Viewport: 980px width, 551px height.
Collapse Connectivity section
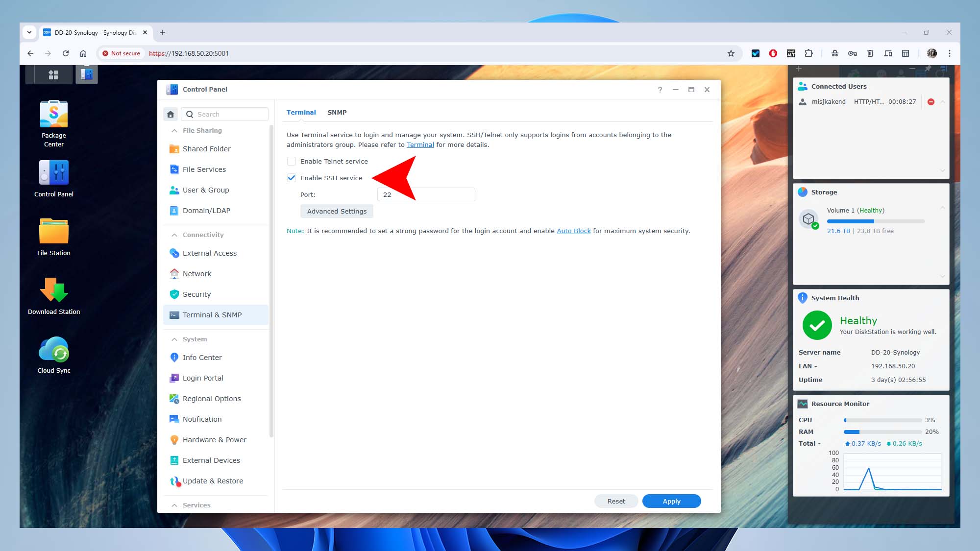tap(174, 235)
